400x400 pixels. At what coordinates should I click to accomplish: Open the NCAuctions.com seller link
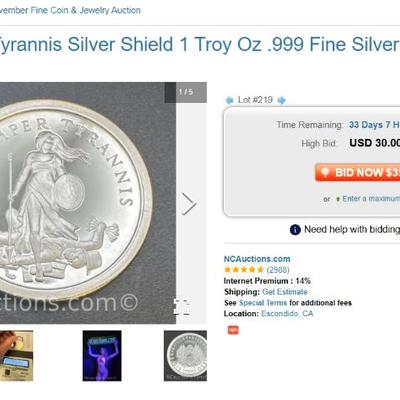pos(257,259)
